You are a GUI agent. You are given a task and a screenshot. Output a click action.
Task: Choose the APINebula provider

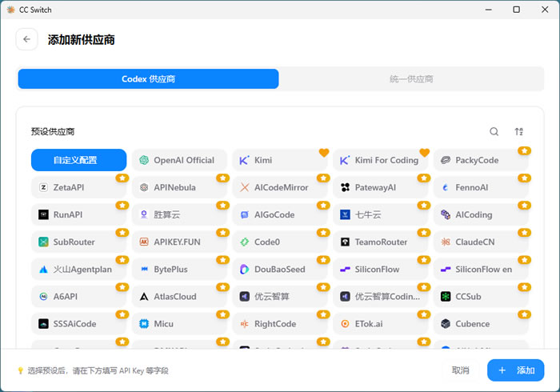tap(179, 187)
